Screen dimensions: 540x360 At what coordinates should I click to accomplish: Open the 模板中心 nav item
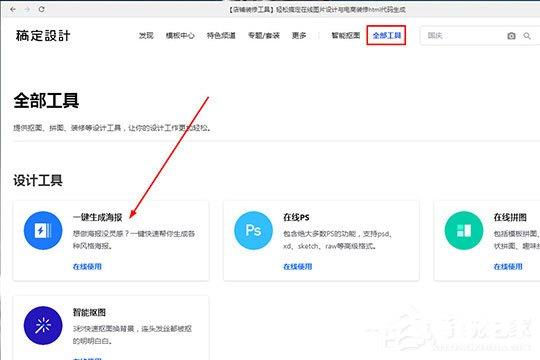click(180, 35)
